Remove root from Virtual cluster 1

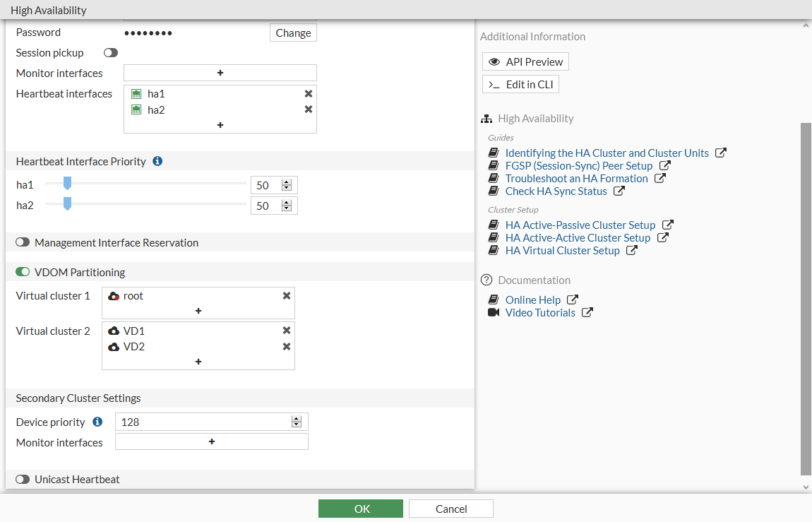(x=287, y=296)
